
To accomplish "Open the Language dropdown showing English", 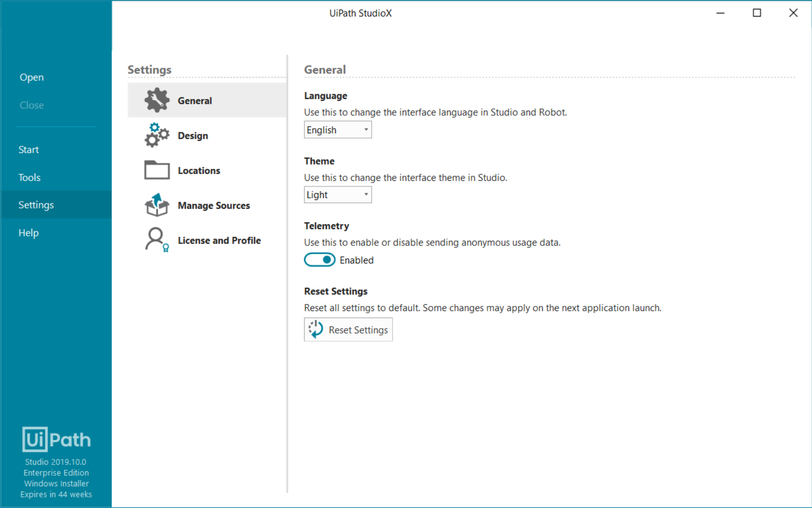I will [x=337, y=130].
